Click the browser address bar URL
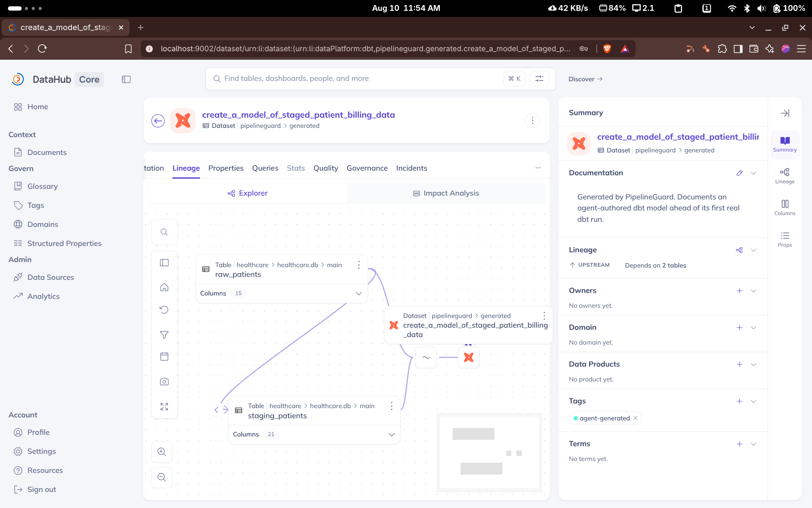 coord(365,49)
